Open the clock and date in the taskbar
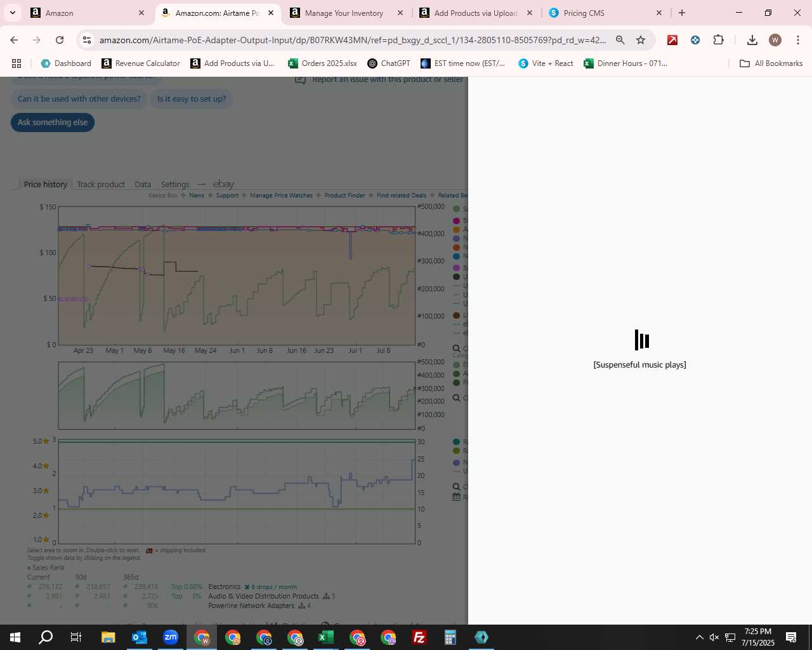The width and height of the screenshot is (812, 650). 758,637
